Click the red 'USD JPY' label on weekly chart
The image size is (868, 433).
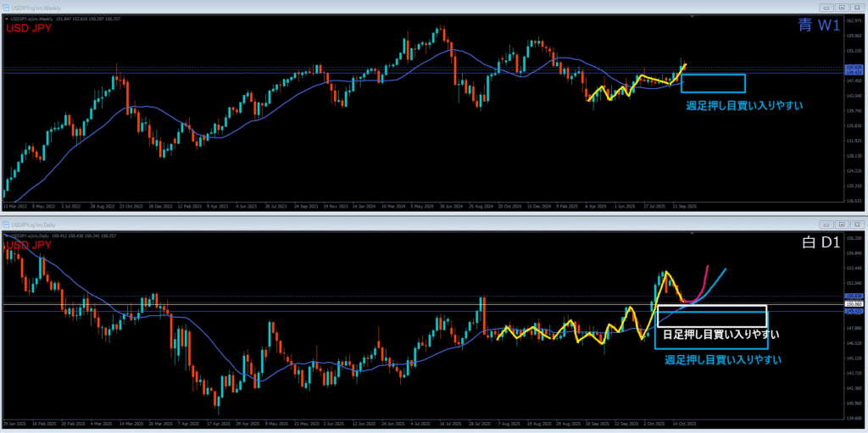30,28
